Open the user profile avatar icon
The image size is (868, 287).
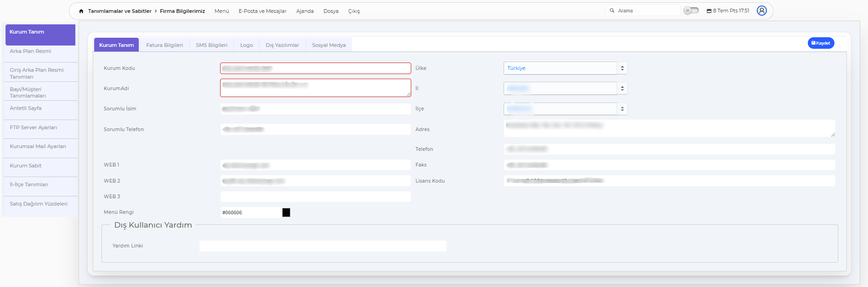pyautogui.click(x=761, y=11)
